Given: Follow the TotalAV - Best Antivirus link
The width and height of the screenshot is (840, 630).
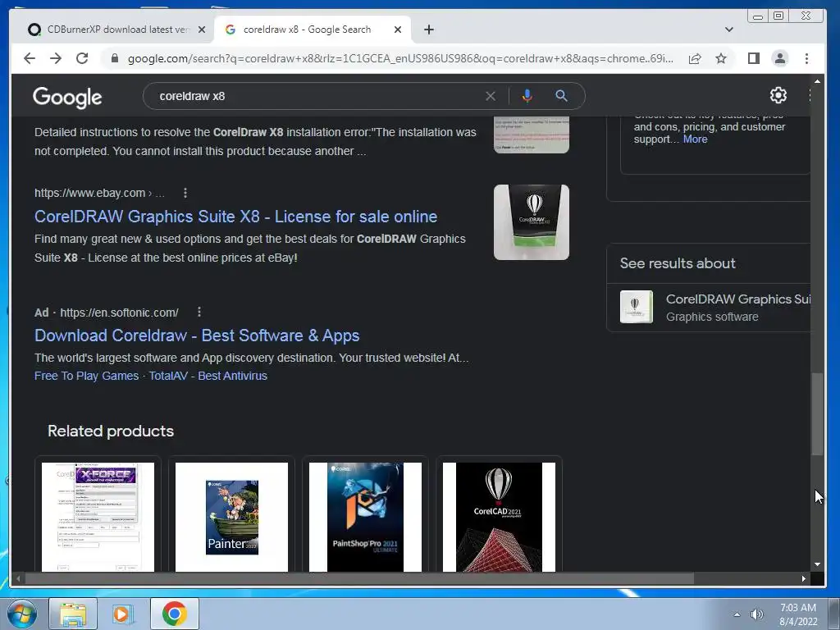Looking at the screenshot, I should (208, 376).
